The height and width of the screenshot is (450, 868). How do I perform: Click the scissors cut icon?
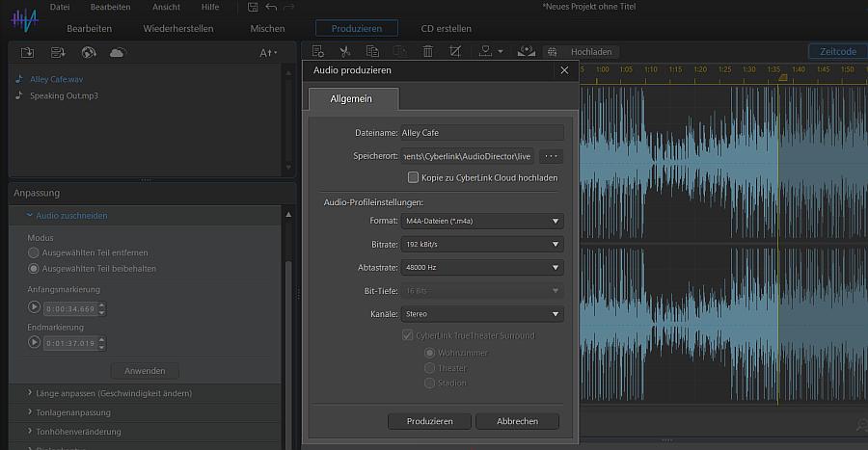pos(344,51)
